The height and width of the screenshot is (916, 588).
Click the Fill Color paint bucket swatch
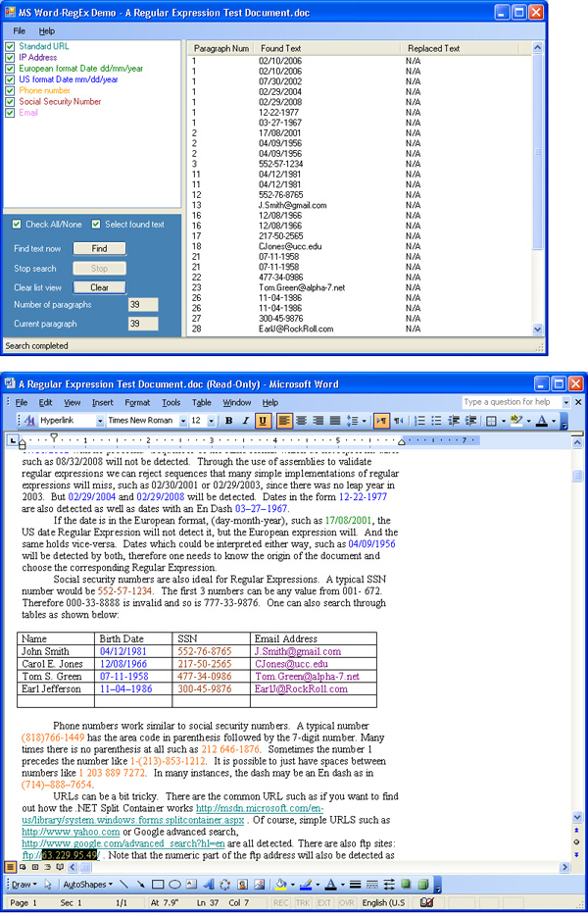click(281, 885)
